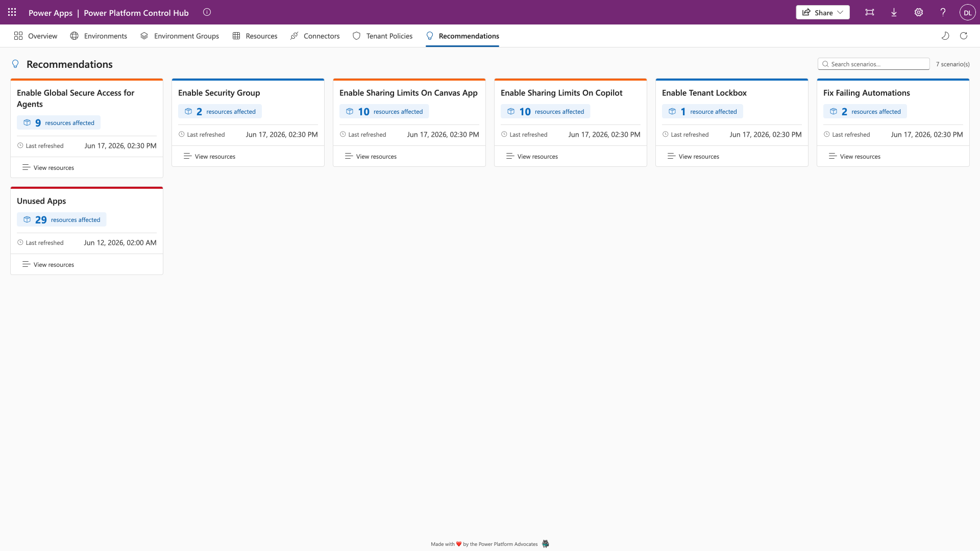
Task: Click the Connectors plug icon
Action: click(x=295, y=36)
